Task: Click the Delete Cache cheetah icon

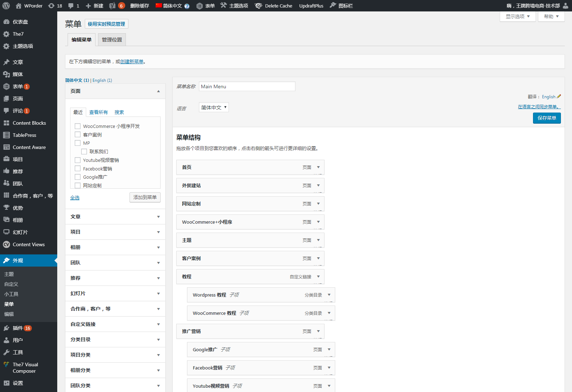Action: (258, 6)
